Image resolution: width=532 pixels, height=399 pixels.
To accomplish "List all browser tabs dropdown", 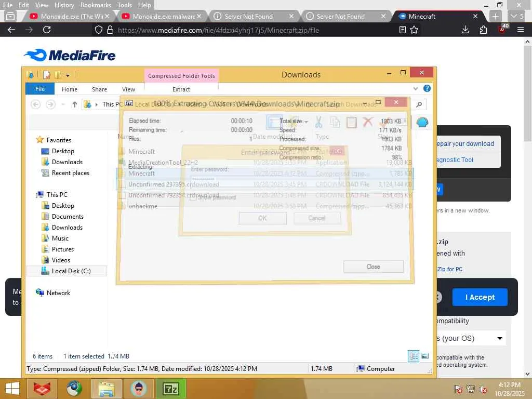I will [x=517, y=16].
